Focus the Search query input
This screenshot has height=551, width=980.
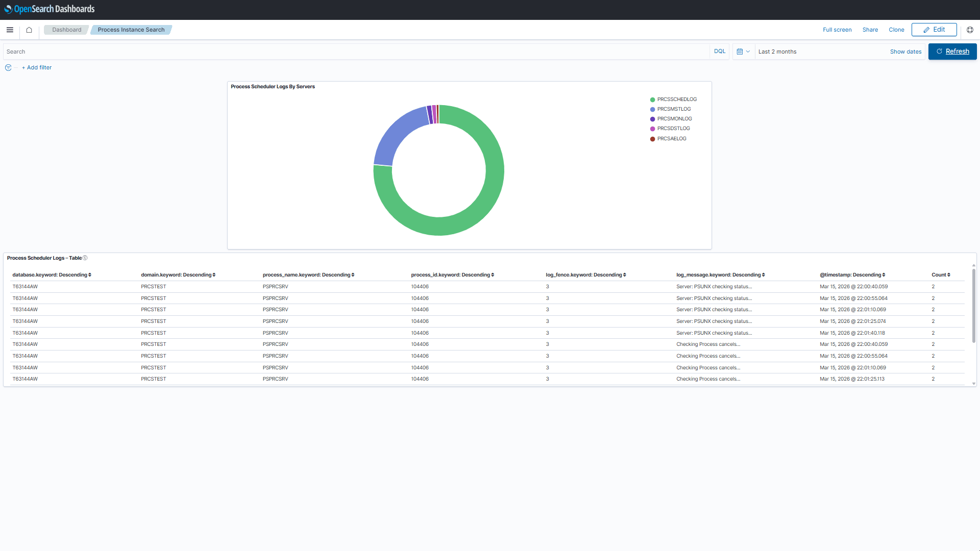tap(356, 52)
